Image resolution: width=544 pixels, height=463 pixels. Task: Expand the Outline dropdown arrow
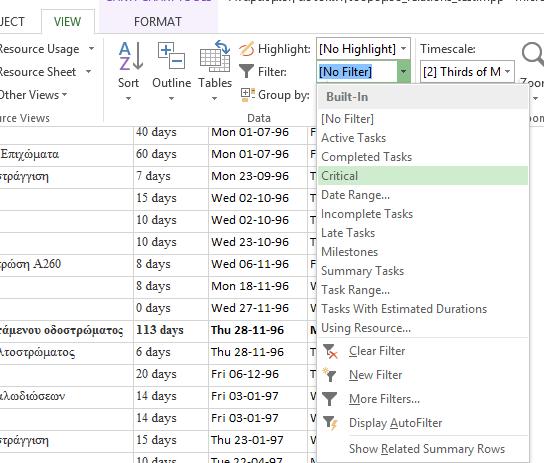click(171, 98)
